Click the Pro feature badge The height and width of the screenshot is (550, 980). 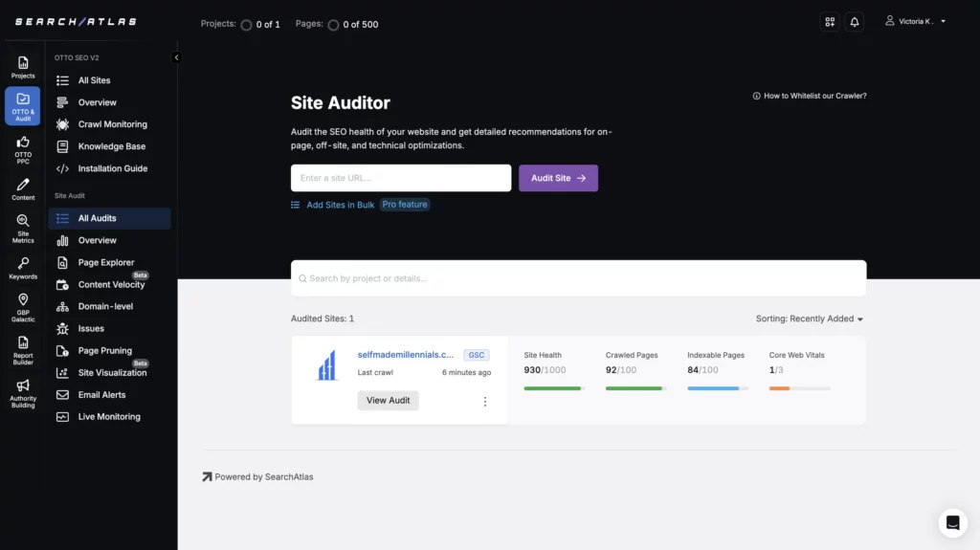click(x=405, y=205)
